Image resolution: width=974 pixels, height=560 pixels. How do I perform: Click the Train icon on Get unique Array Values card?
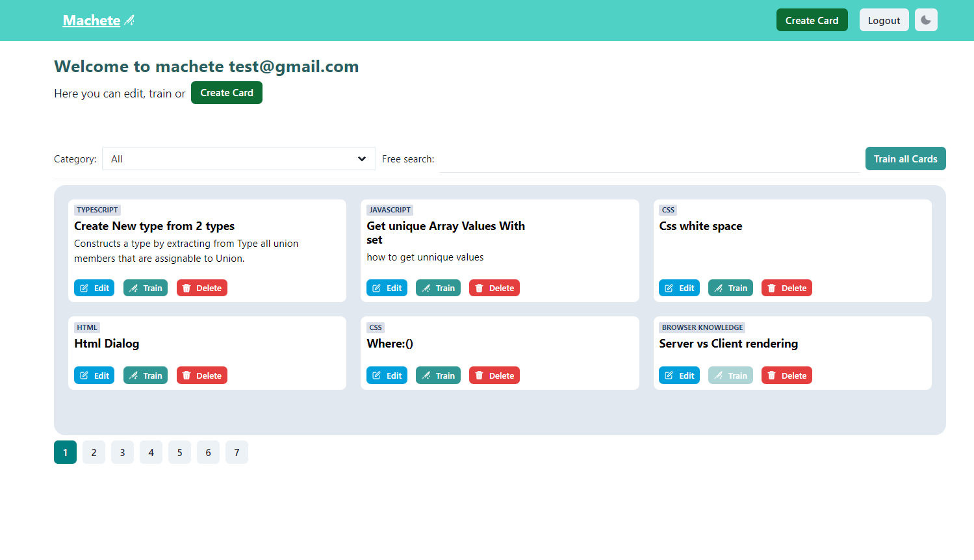(426, 288)
